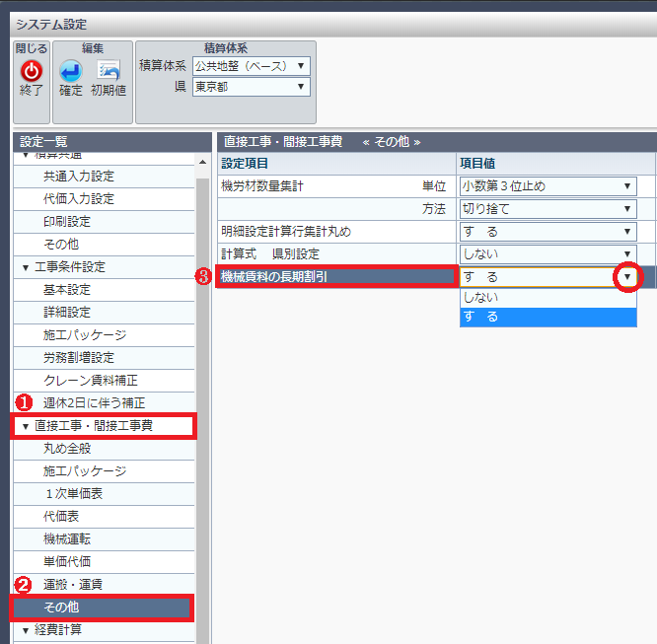Image resolution: width=657 pixels, height=644 pixels.
Task: Click the 機械賃料の長期割引 setting row
Action: coord(335,277)
